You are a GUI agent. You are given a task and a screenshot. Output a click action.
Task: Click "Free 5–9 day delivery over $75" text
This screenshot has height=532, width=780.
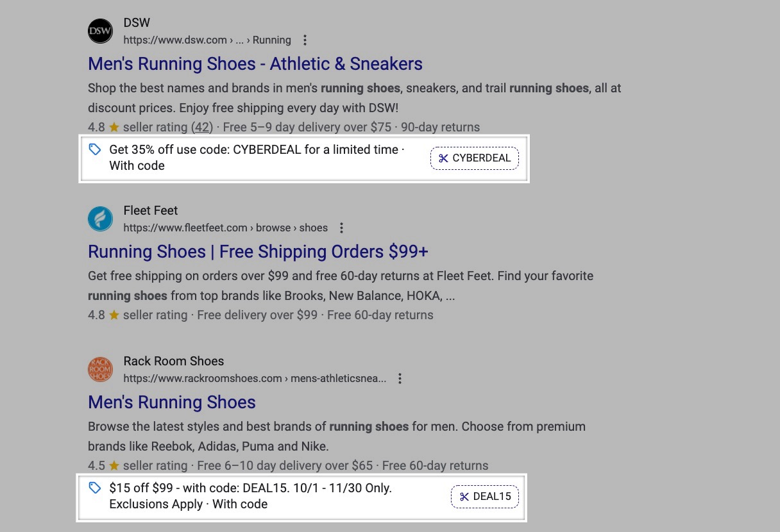tap(307, 128)
